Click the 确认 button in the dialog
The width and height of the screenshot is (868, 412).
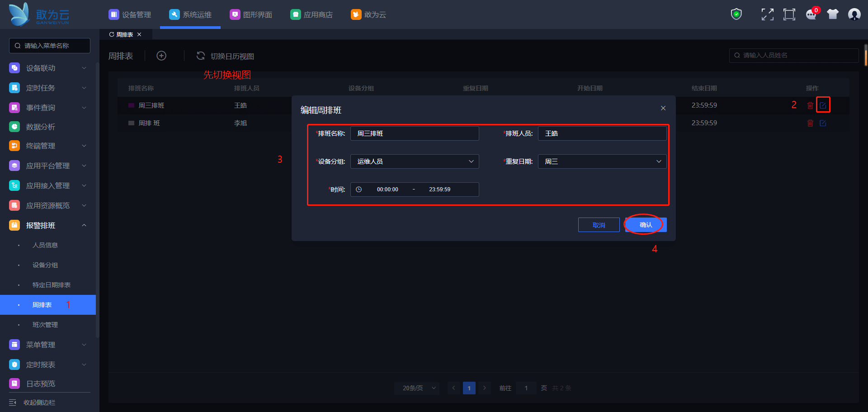646,225
